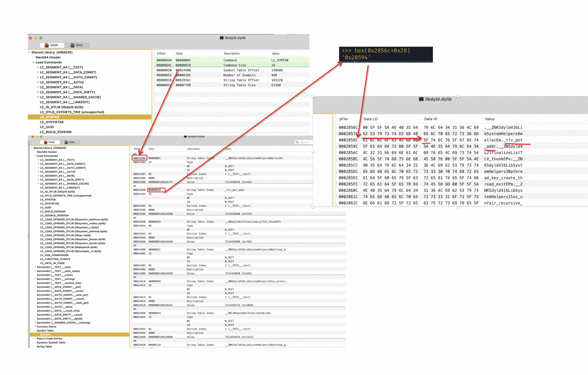Select LC_BUILD_VERSION in top window tree
Viewport: 588px width, 375px height.
56,132
